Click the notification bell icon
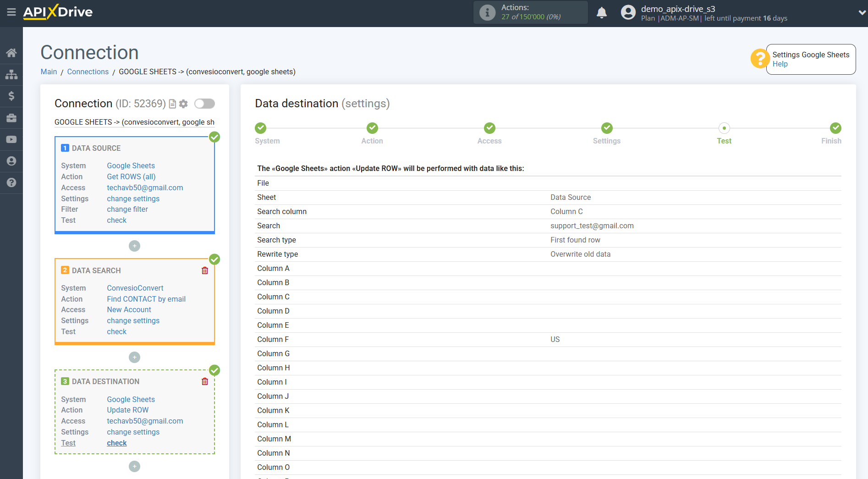The height and width of the screenshot is (479, 868). [x=602, y=13]
